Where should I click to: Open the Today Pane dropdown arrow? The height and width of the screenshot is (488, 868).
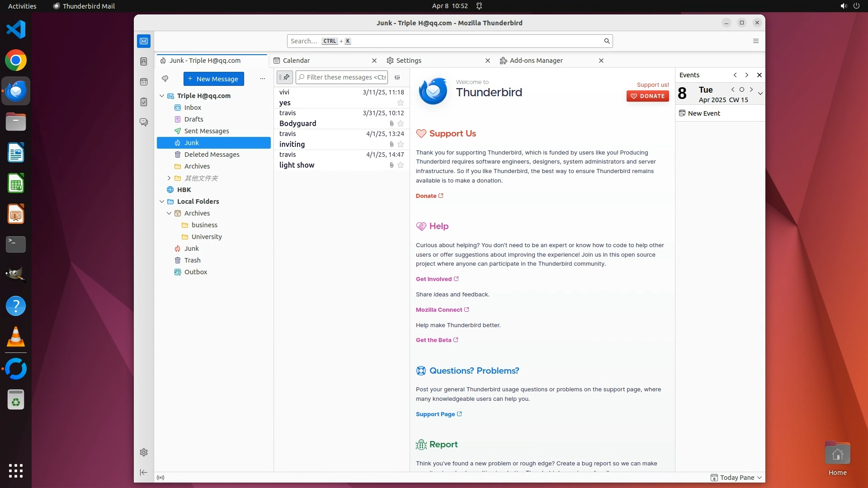coord(759,478)
